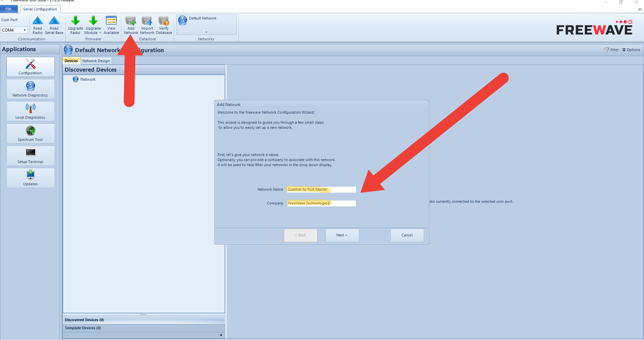Click View Available firmware icon
Viewport: 644px width, 340px height.
111,25
